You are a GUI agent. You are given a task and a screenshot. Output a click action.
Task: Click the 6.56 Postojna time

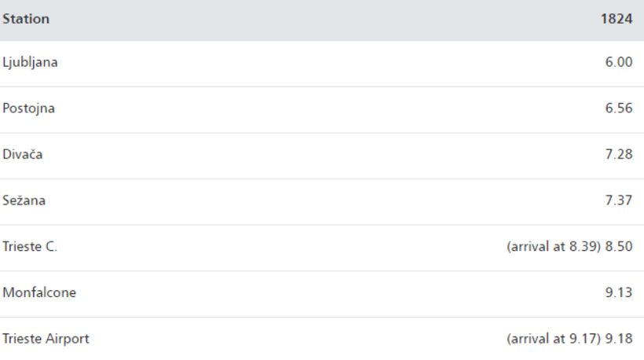click(619, 108)
